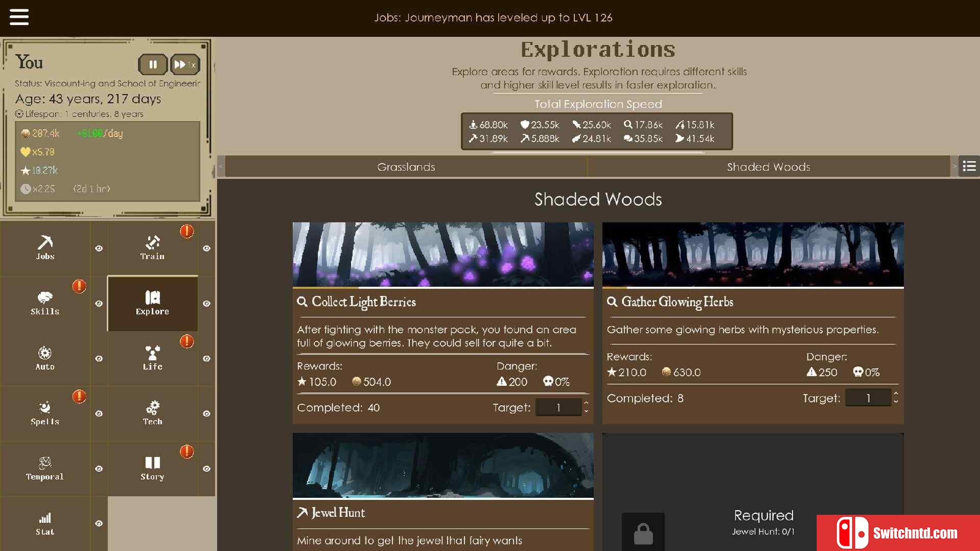This screenshot has height=551, width=980.
Task: Click the heart x5.70 happiness stat
Action: [37, 152]
